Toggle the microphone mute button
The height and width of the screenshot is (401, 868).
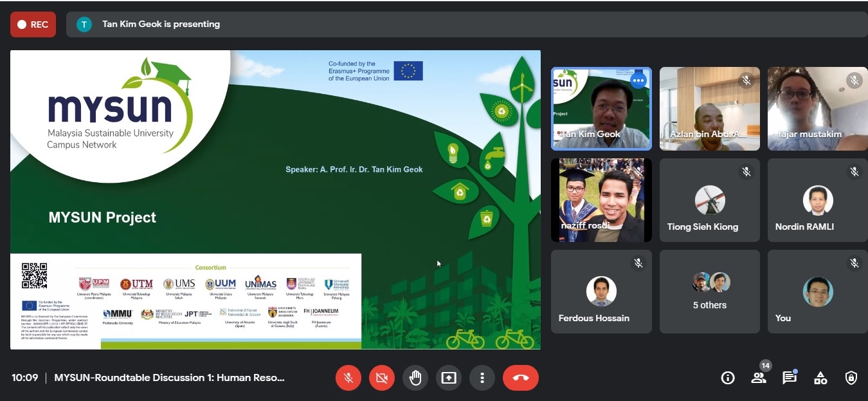(348, 378)
